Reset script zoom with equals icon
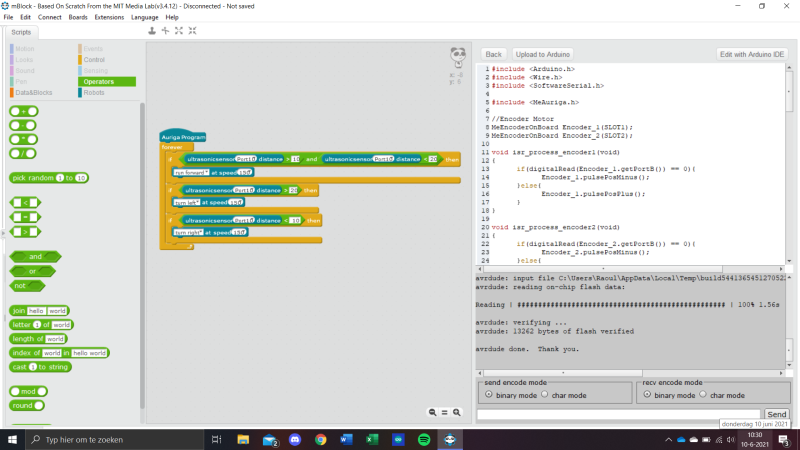800x450 pixels. [x=445, y=412]
